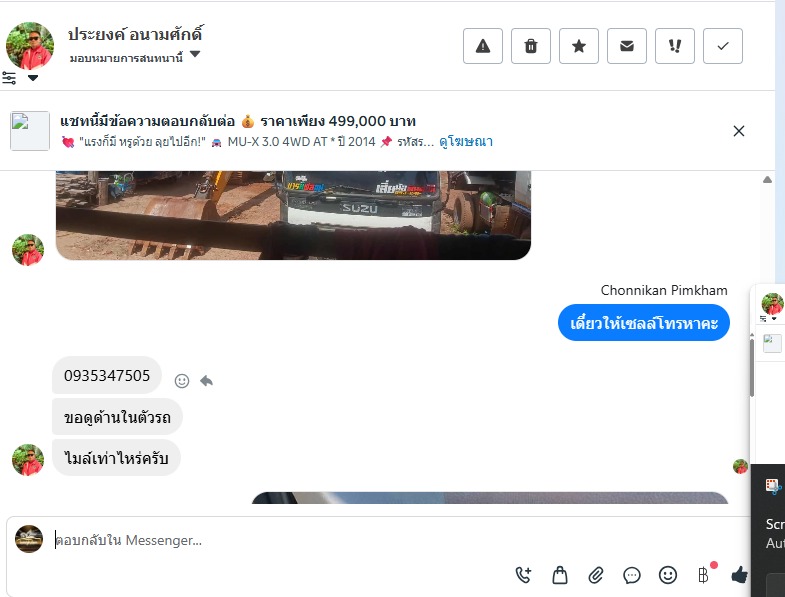
Task: Reply to the 0935347505 message
Action: (206, 381)
